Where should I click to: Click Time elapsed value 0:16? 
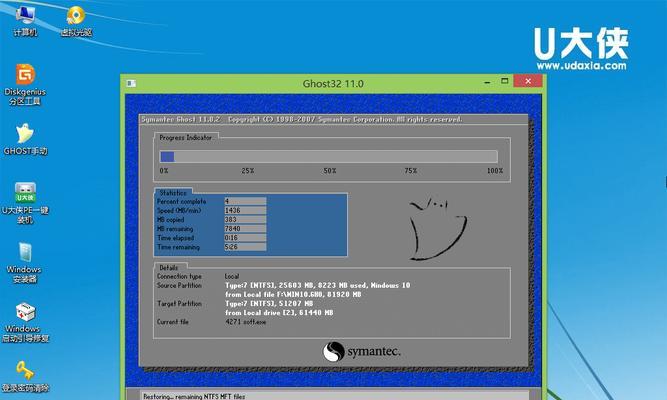click(x=245, y=238)
